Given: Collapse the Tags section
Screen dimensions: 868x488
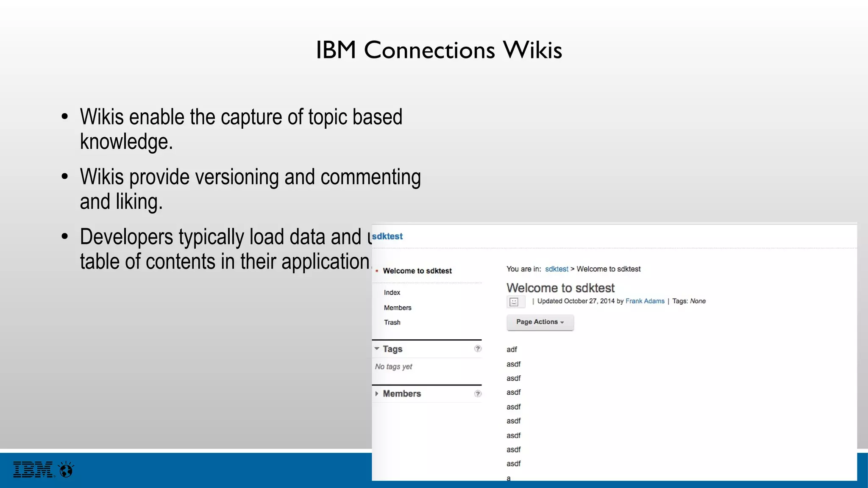Looking at the screenshot, I should [377, 349].
